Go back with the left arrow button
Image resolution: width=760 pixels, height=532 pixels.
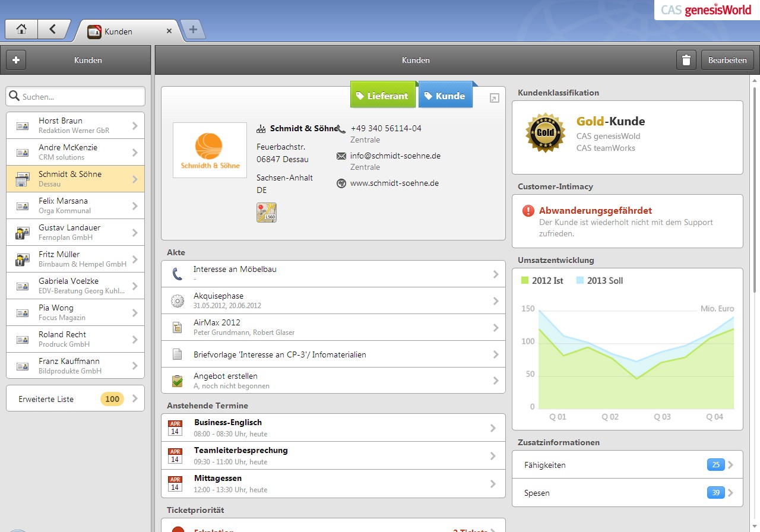[53, 29]
